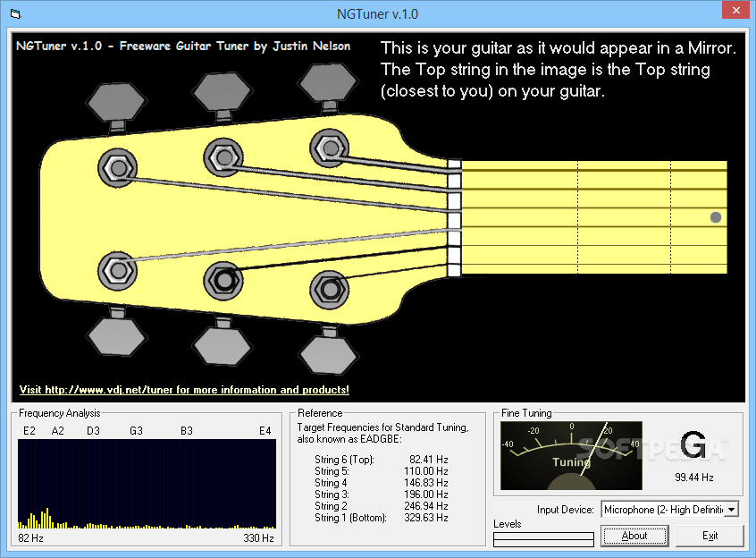Viewport: 756px width, 558px height.
Task: Click the 330 Hz axis label
Action: tap(259, 538)
